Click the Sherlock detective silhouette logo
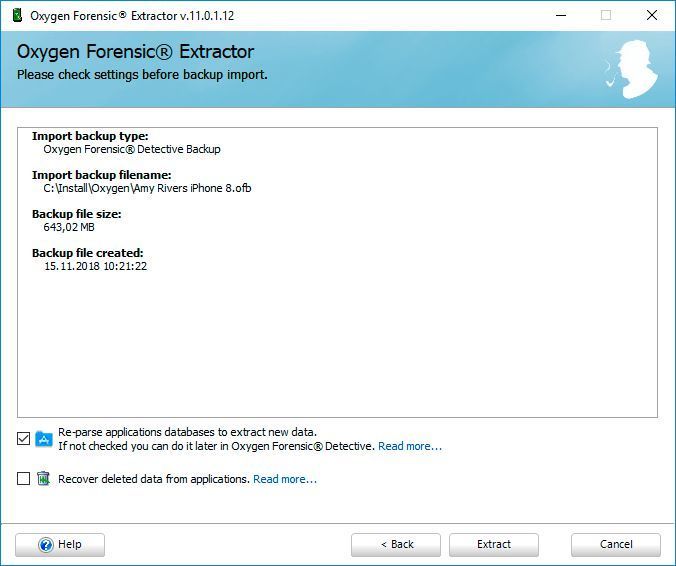This screenshot has width=676, height=566. [x=633, y=69]
